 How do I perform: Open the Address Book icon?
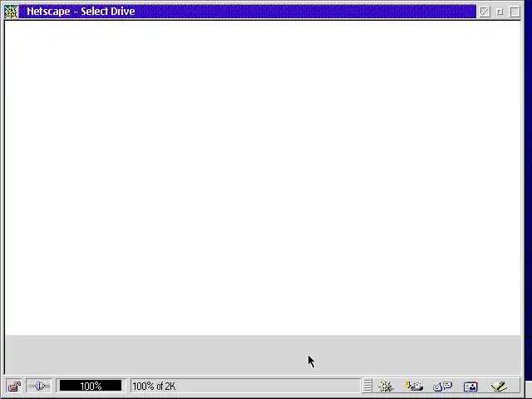pyautogui.click(x=470, y=387)
